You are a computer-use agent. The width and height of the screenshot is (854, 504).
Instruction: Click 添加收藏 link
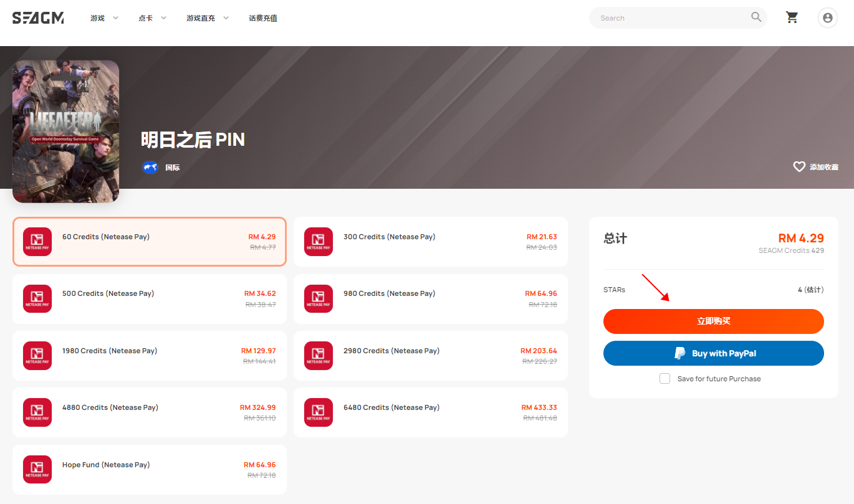click(x=824, y=167)
